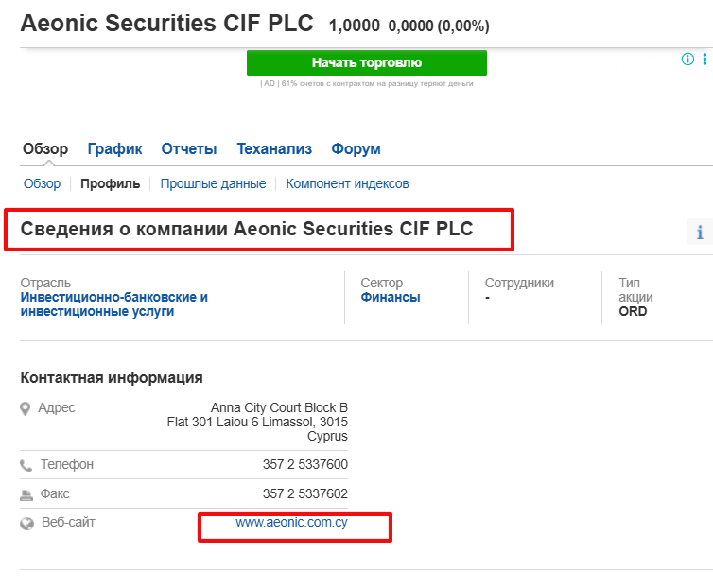Open the ad options three-dot menu
This screenshot has width=713, height=588.
704,60
